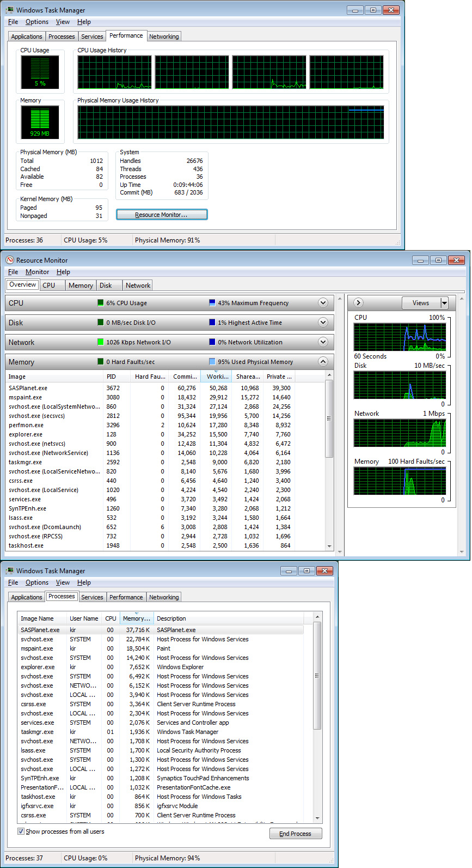Viewport: 472px width, 868px height.
Task: Click the Memory gauge showing 929 MB
Action: (x=40, y=122)
